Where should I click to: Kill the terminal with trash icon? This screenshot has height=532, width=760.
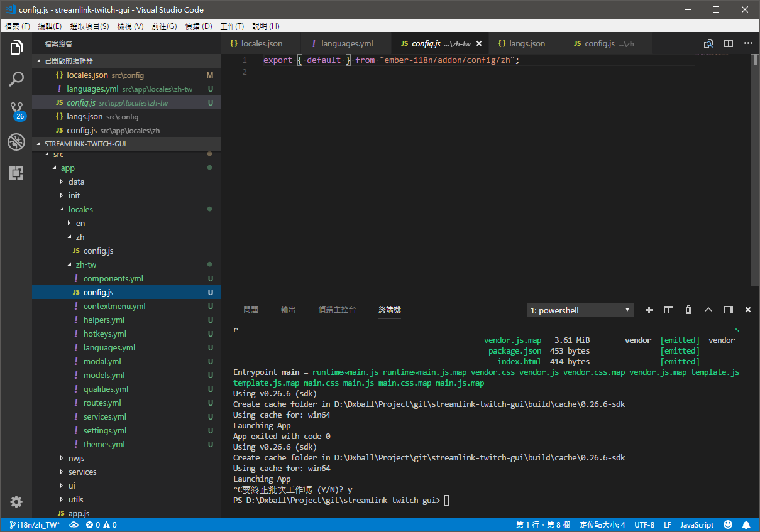(688, 310)
